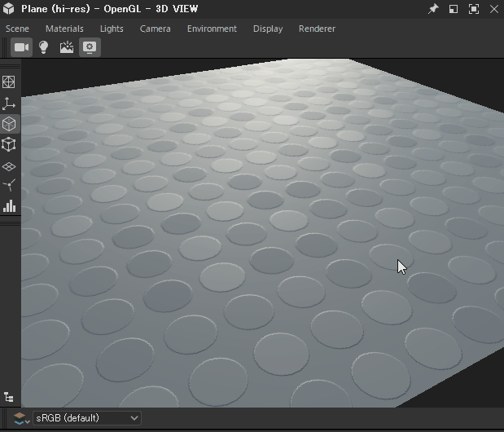
Task: Click the bounding box cube icon
Action: (9, 145)
